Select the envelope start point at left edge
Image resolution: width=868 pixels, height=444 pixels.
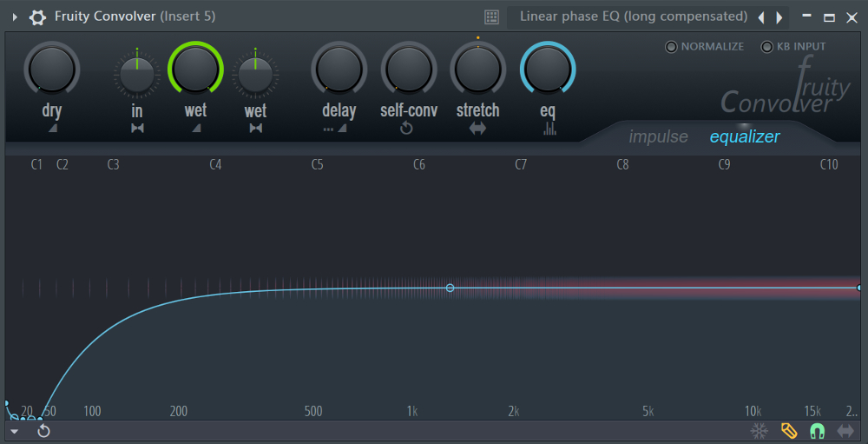pos(6,403)
